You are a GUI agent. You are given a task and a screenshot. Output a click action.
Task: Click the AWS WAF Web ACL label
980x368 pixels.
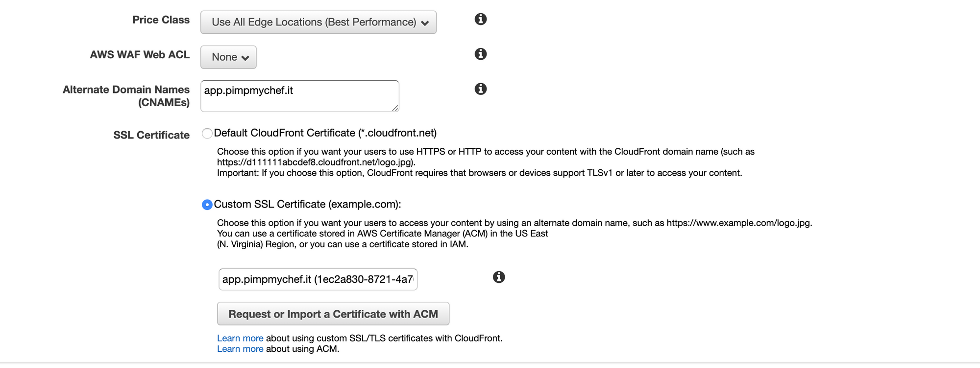(x=140, y=55)
